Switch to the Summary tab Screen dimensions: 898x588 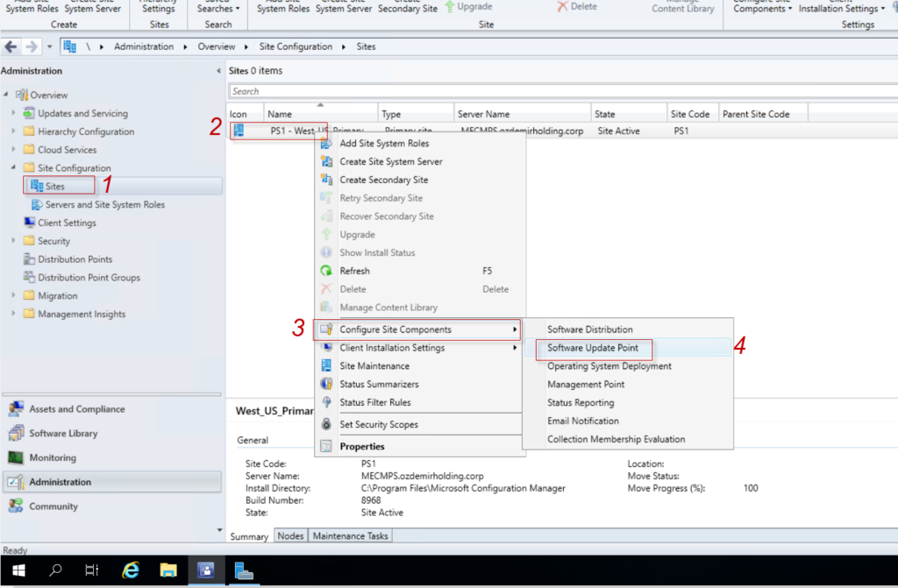click(x=249, y=536)
